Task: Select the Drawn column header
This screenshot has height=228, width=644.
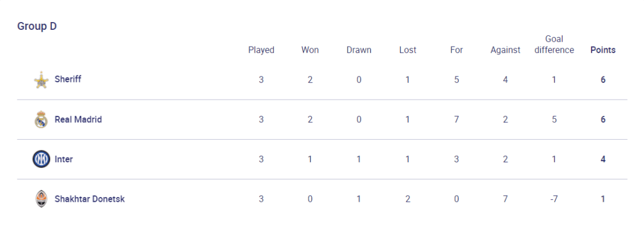Action: tap(359, 50)
